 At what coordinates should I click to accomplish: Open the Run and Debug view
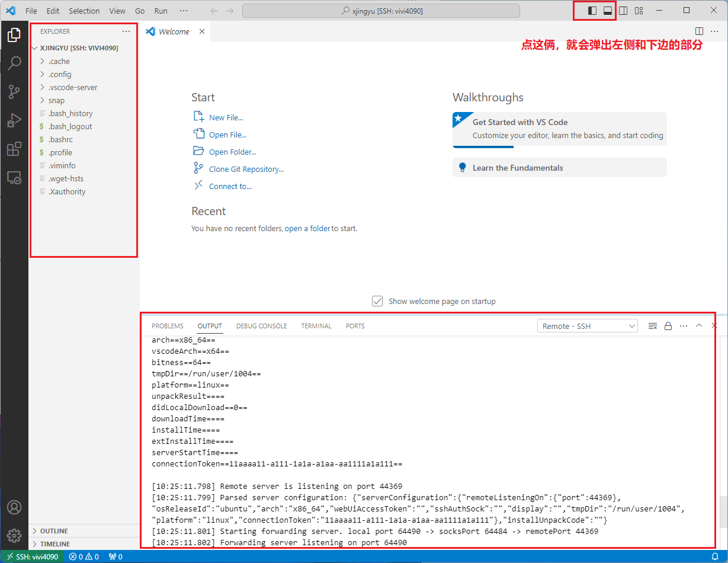tap(14, 120)
